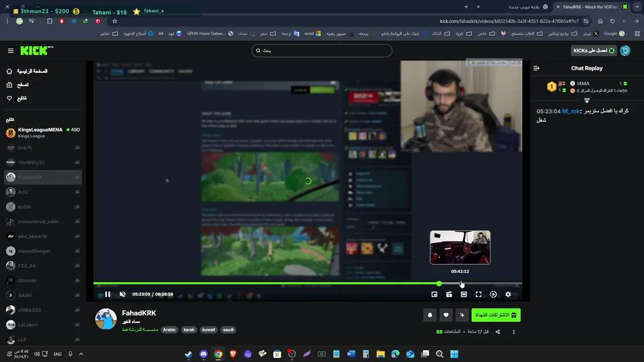Select FZX_44 in the sidebar

click(x=43, y=265)
